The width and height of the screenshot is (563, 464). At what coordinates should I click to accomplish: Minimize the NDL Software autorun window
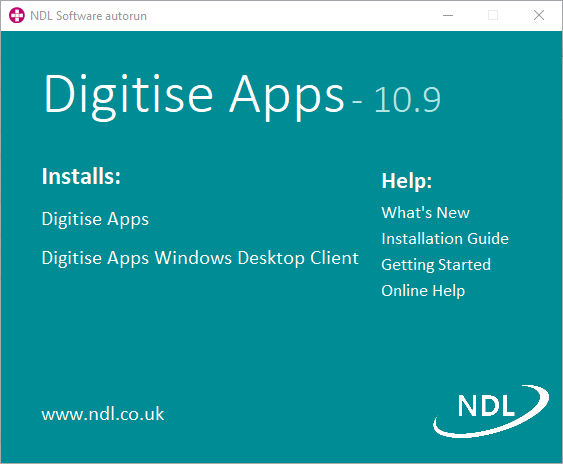coord(448,15)
